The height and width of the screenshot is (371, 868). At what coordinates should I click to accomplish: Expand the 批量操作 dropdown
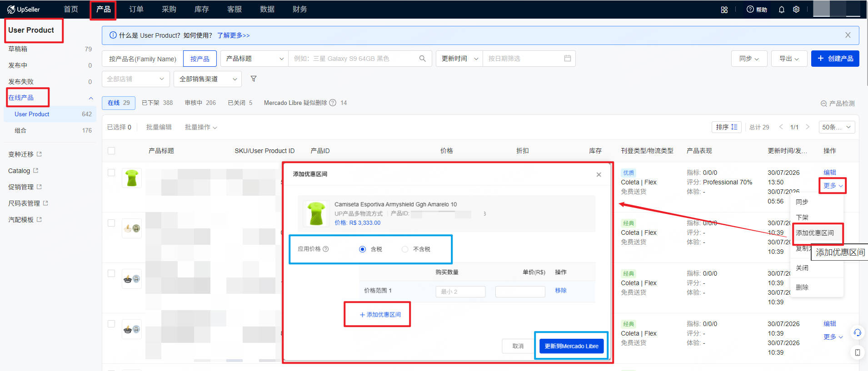[201, 127]
